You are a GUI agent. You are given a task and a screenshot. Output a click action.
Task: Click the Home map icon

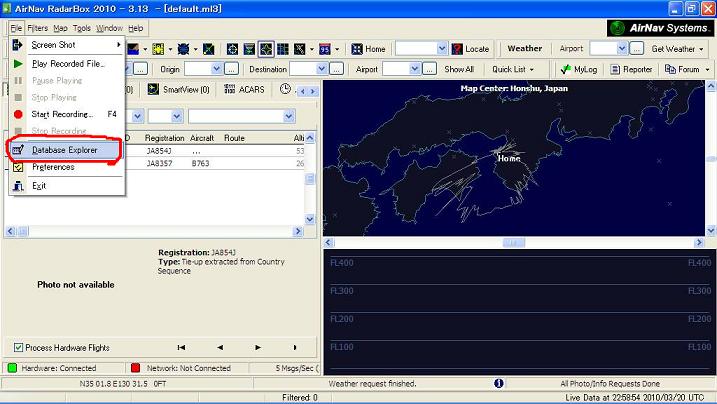click(x=357, y=49)
